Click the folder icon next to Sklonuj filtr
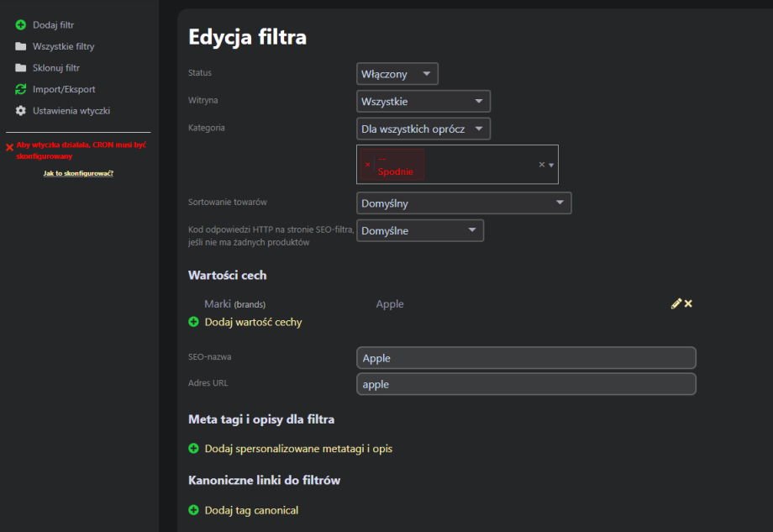 click(x=21, y=68)
